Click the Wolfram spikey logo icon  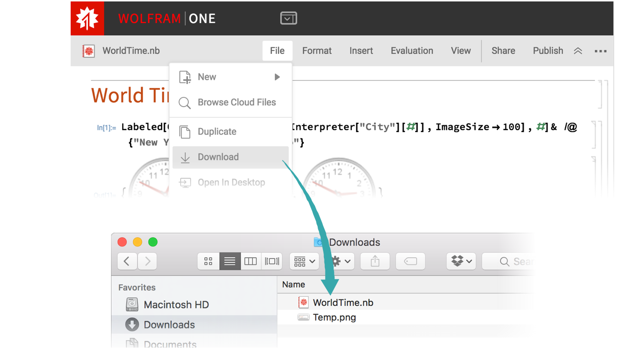pos(87,19)
